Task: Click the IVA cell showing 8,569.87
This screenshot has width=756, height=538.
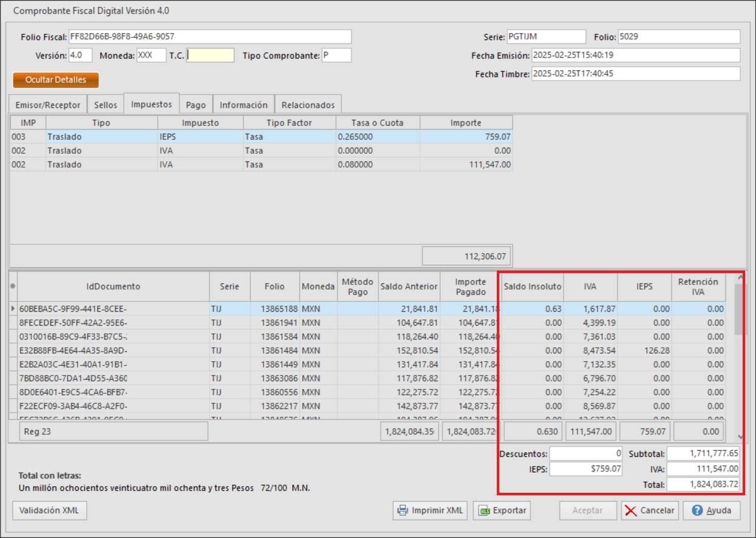Action: 590,406
